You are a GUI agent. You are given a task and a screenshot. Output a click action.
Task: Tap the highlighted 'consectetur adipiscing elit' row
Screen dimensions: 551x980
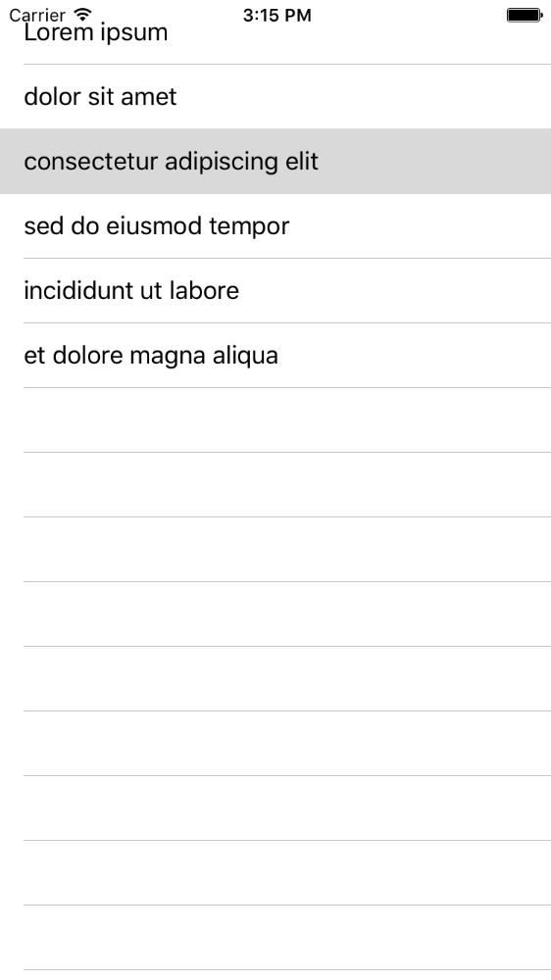pos(275,162)
